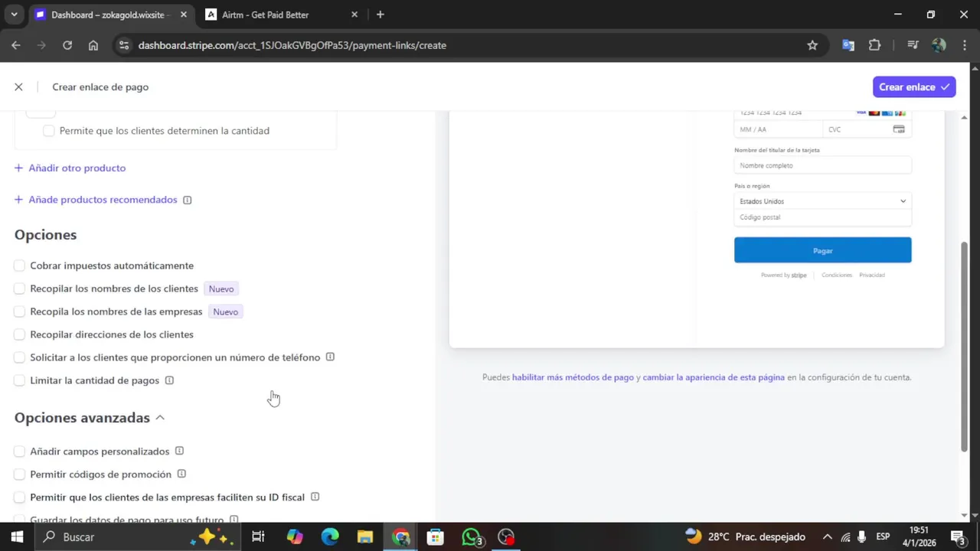Screen dimensions: 980x551
Task: Click Condiciones link in preview footer
Action: [x=837, y=275]
